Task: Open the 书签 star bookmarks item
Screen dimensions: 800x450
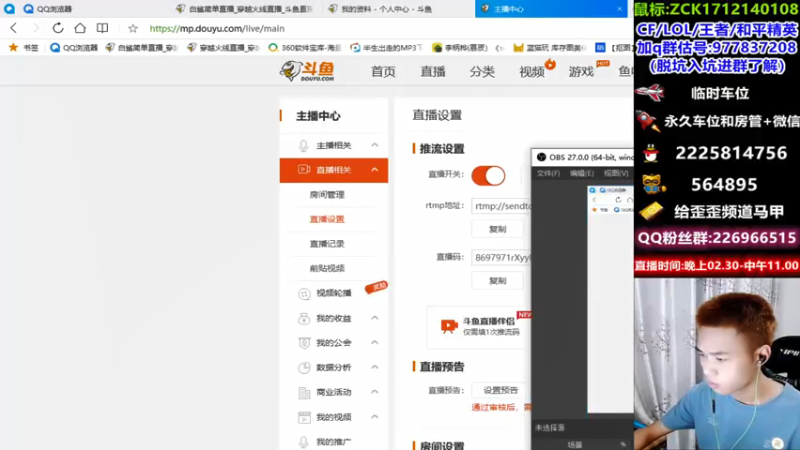Action: point(23,47)
